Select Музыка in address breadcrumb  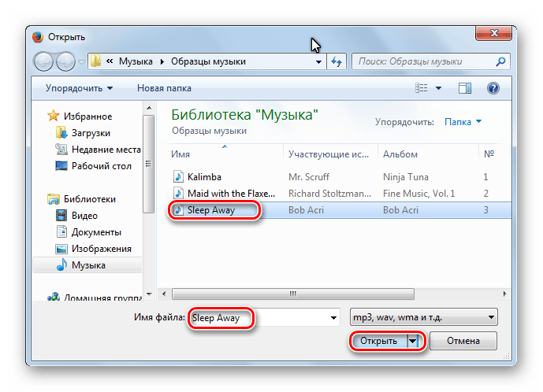[136, 61]
